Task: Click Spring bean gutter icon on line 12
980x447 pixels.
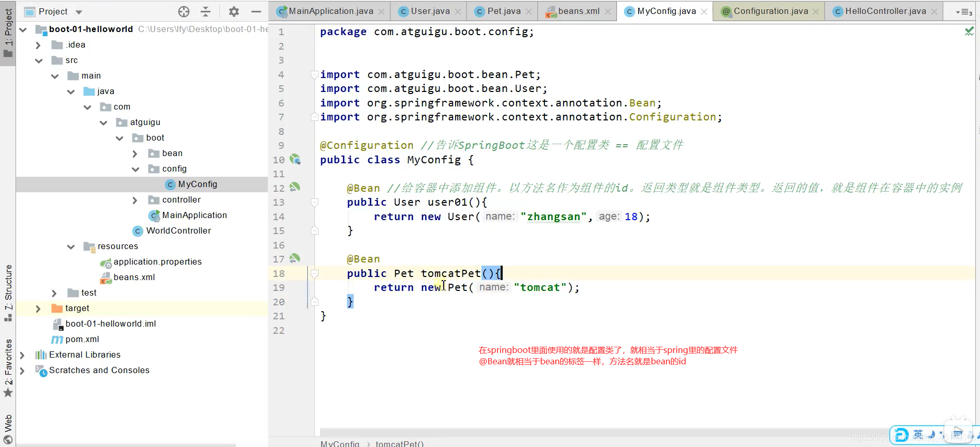Action: click(295, 187)
